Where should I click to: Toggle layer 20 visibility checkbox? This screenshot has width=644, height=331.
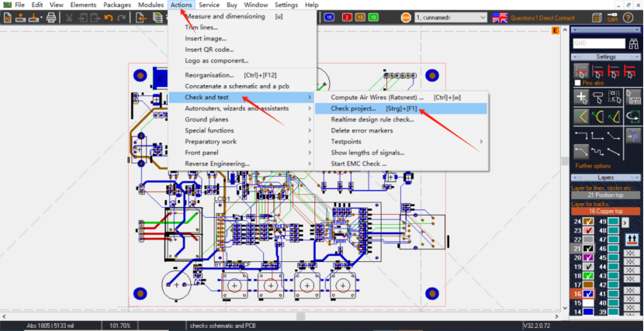(588, 257)
